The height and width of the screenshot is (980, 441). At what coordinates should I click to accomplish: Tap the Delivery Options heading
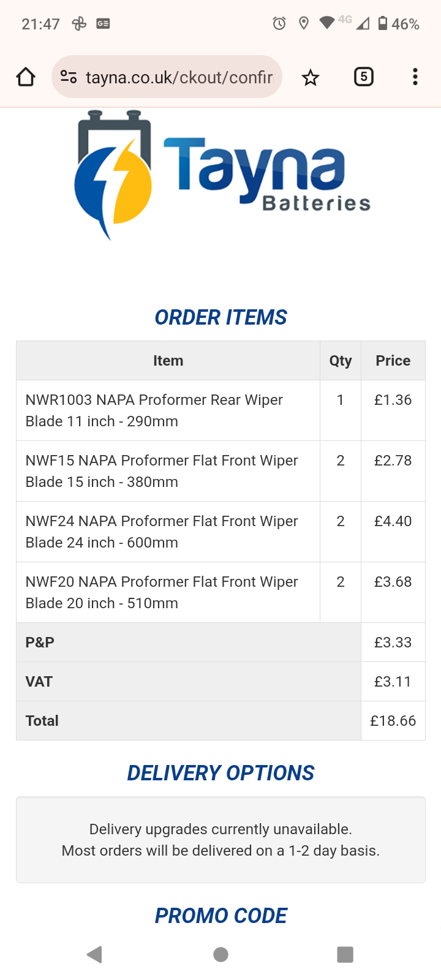pos(221,773)
